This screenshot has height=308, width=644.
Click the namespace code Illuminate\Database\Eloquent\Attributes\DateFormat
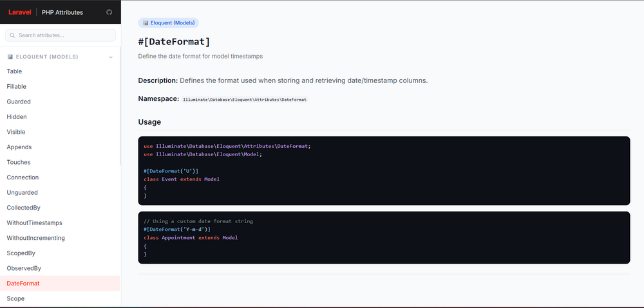coord(245,99)
